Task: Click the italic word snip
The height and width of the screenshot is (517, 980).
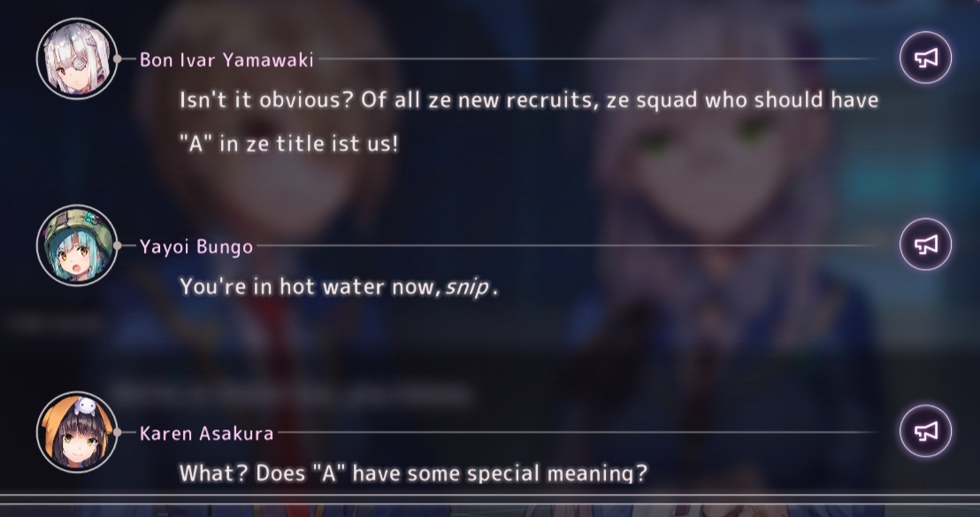Action: coord(467,288)
